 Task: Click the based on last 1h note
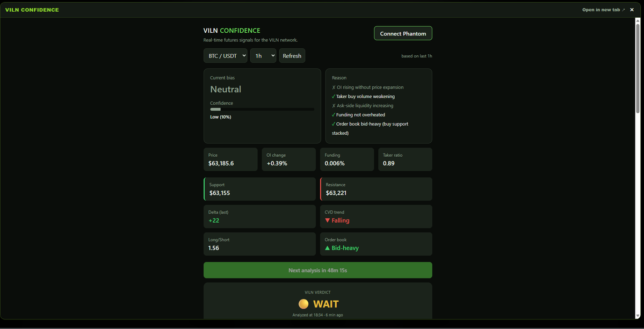coord(417,56)
